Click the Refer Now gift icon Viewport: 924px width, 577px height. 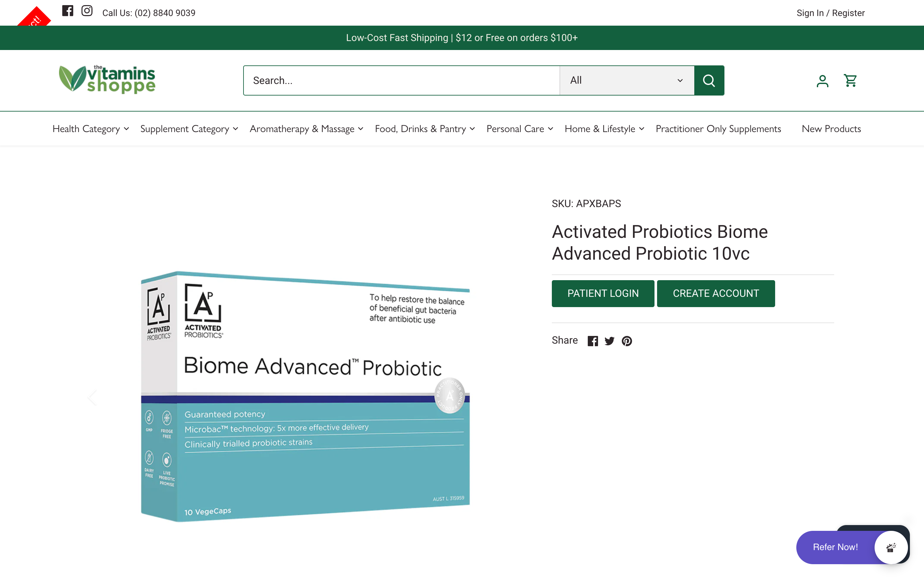click(x=891, y=547)
